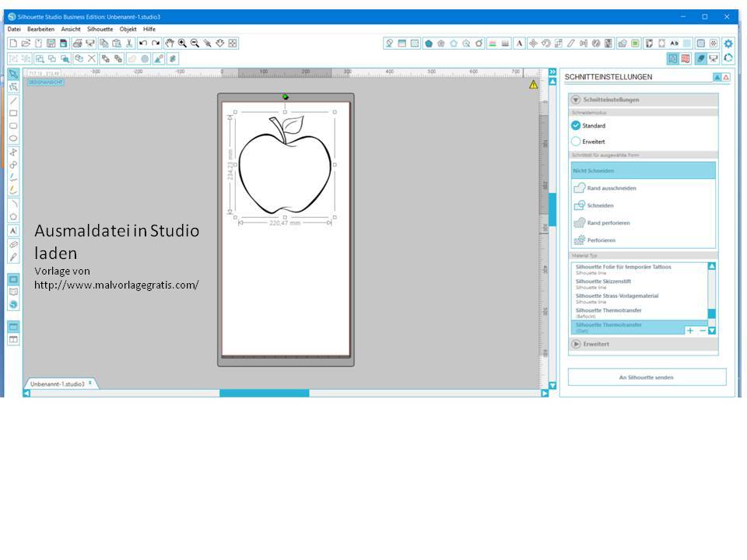Image resolution: width=747 pixels, height=560 pixels.
Task: Click the Fit to window icon
Action: [x=233, y=44]
